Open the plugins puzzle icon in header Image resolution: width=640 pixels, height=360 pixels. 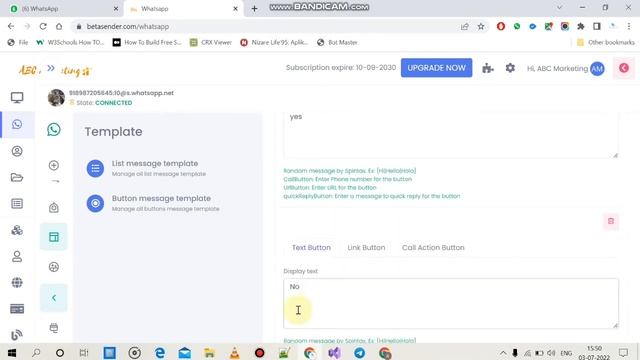[488, 68]
